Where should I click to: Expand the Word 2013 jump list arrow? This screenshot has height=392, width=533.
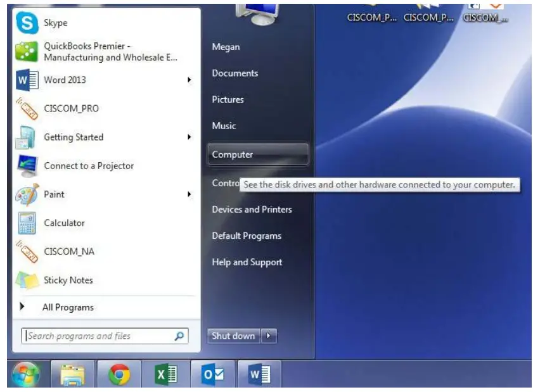[189, 80]
